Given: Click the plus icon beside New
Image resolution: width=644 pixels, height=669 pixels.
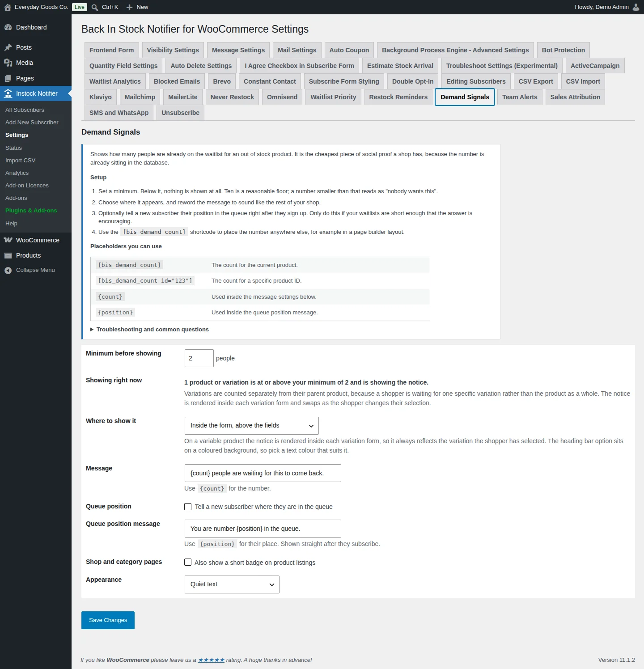Looking at the screenshot, I should 130,7.
